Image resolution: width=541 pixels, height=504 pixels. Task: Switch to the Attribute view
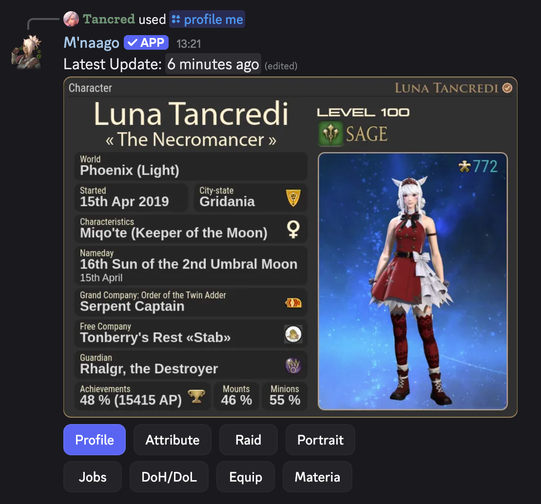click(x=173, y=440)
